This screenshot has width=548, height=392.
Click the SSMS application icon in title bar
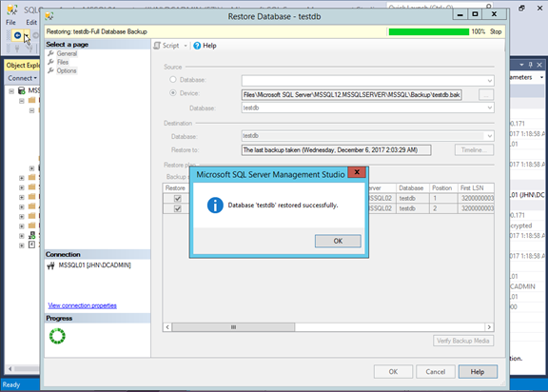12,10
